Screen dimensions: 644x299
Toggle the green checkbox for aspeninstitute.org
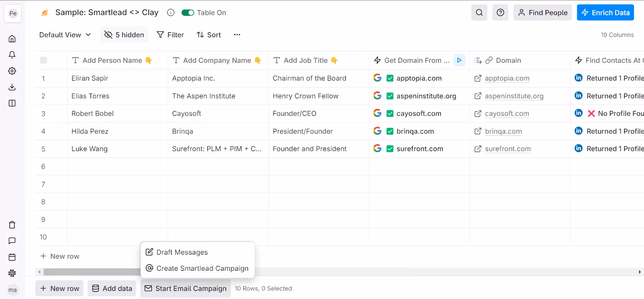coord(390,96)
